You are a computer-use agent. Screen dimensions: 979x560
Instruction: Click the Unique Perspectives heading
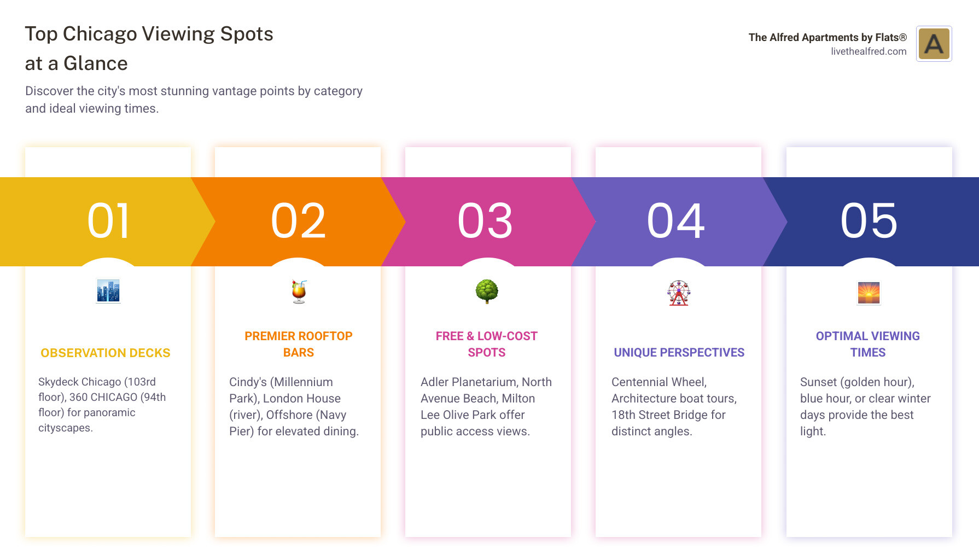[679, 352]
